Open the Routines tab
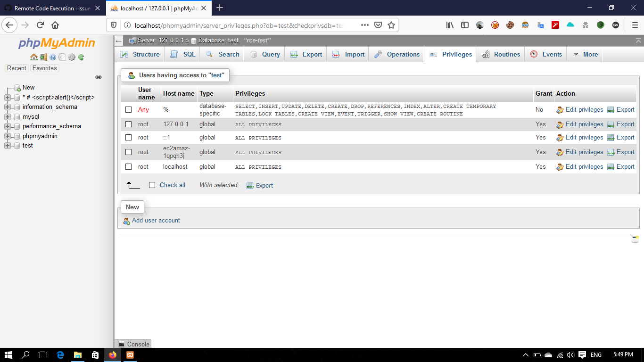 pos(500,55)
